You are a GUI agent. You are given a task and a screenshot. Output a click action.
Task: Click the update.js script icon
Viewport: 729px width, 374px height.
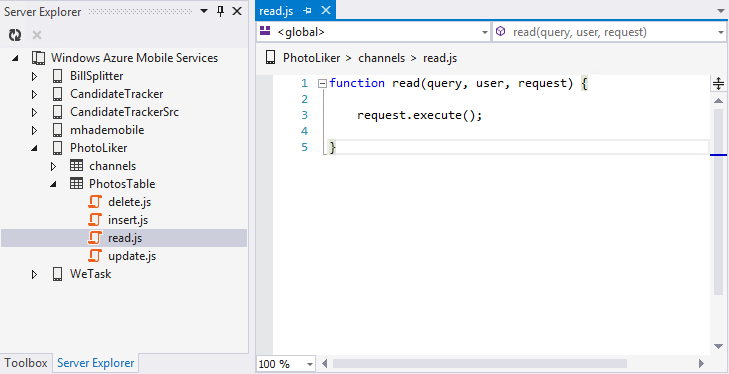(95, 256)
